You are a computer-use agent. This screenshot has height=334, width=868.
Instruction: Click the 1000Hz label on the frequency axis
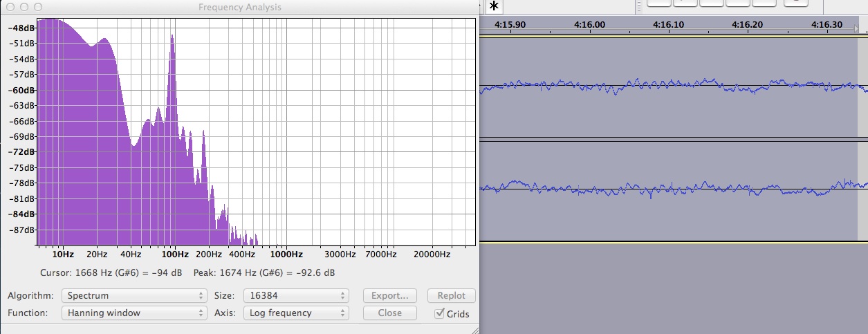coord(286,254)
